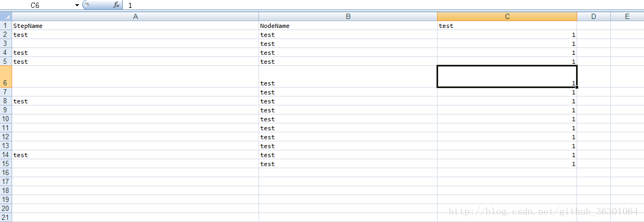This screenshot has width=644, height=222.
Task: Click cell C15 with value 1
Action: point(507,164)
